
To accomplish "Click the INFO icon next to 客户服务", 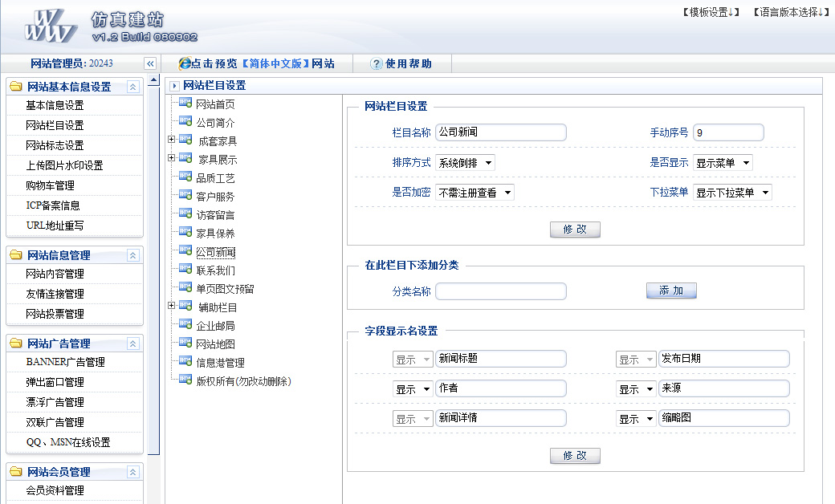I will click(185, 196).
